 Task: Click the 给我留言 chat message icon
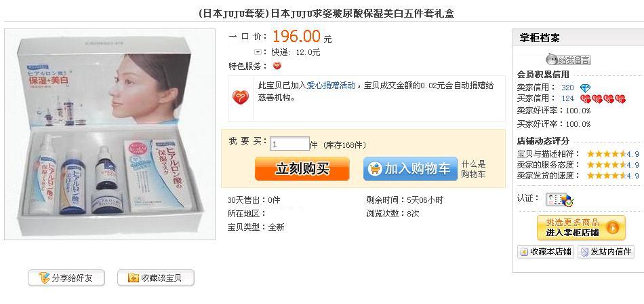click(x=568, y=60)
